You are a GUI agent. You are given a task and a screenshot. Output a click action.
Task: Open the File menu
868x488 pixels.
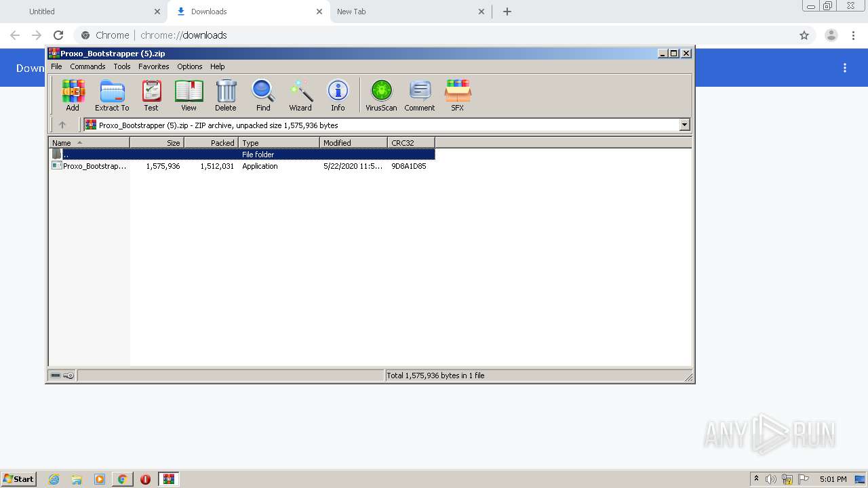click(x=56, y=66)
